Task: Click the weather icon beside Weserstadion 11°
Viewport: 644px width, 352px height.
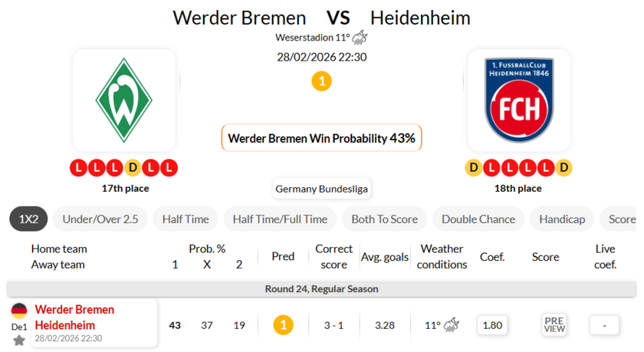Action: pos(360,38)
